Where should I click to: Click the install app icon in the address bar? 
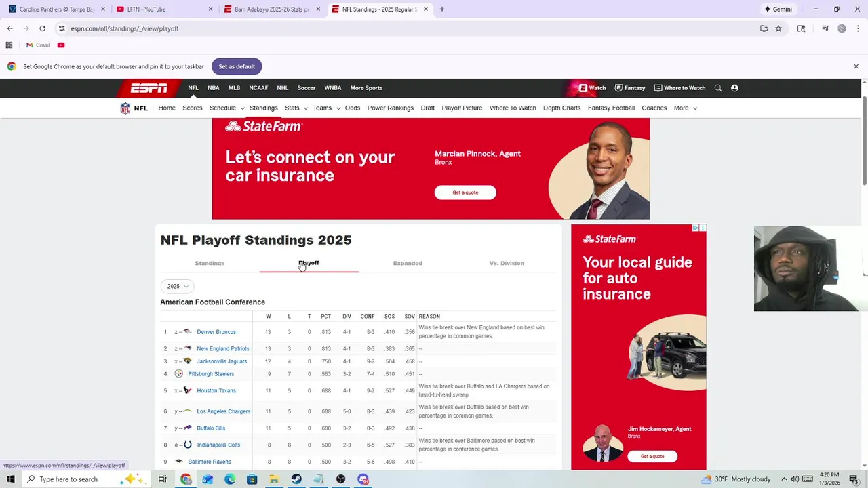coord(764,28)
